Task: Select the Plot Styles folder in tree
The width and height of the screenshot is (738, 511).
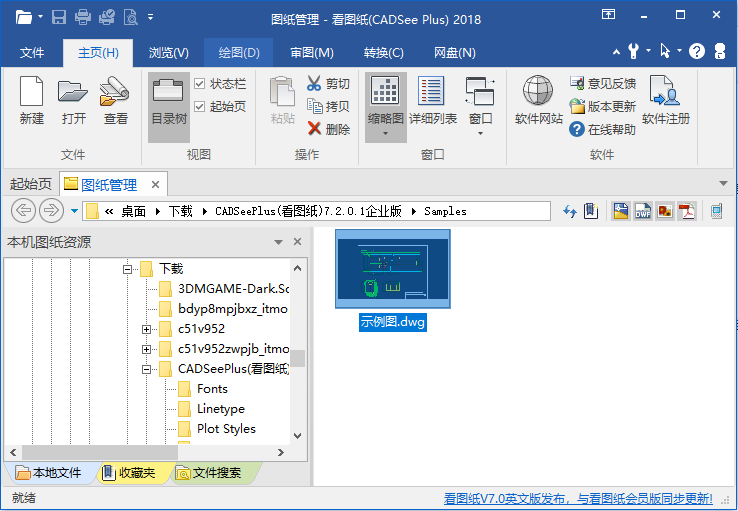Action: [x=226, y=429]
